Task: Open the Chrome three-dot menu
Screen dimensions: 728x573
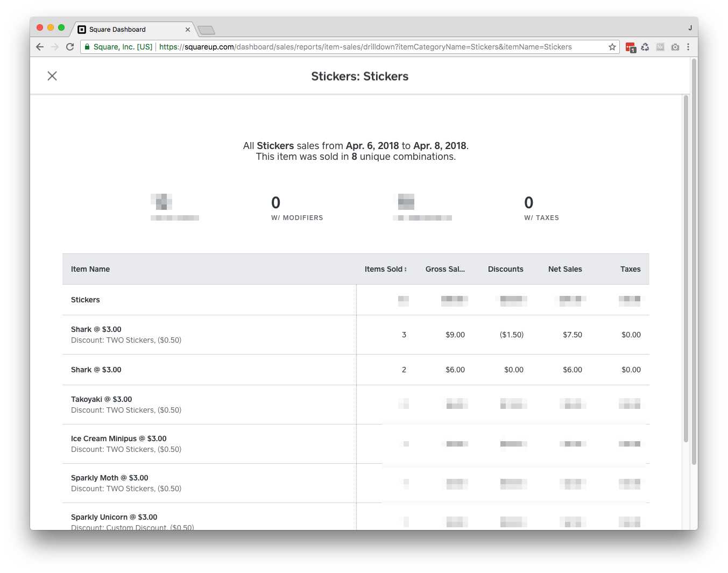Action: tap(688, 47)
